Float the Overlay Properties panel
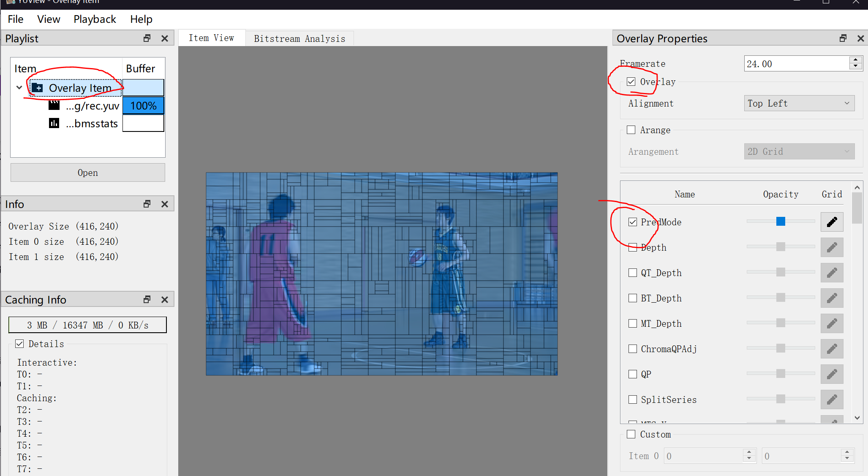The height and width of the screenshot is (476, 868). pyautogui.click(x=843, y=38)
